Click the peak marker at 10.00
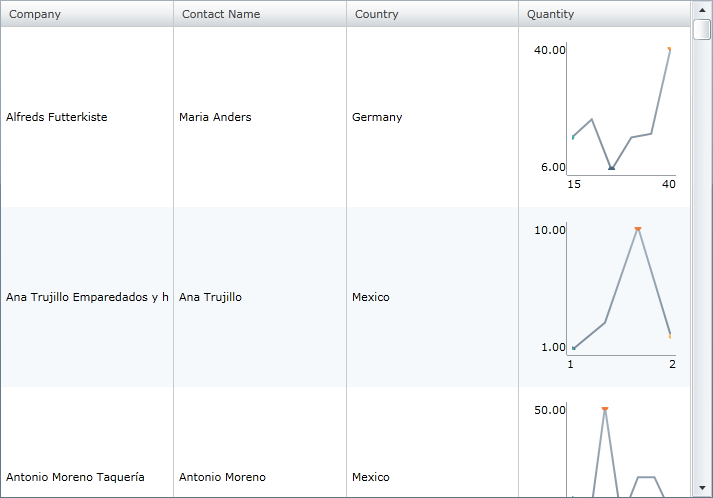 637,229
